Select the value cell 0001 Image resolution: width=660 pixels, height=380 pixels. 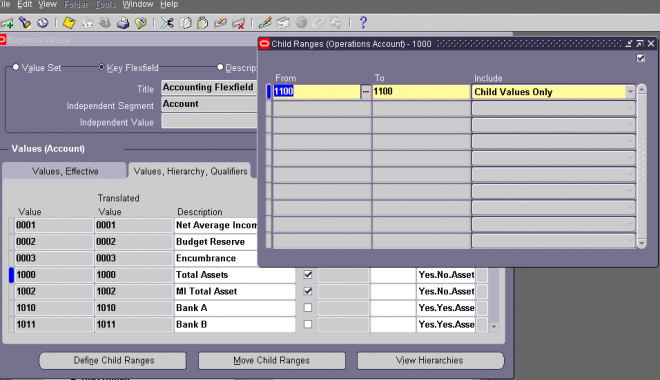coord(54,225)
